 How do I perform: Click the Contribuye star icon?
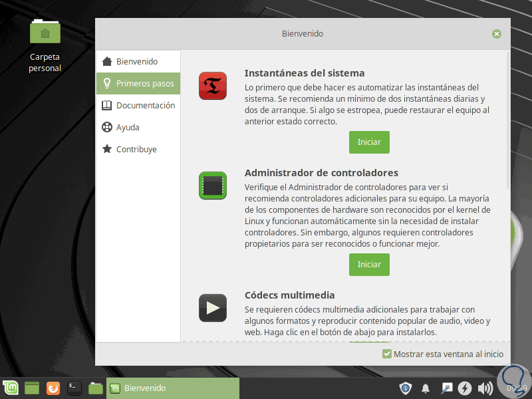106,149
